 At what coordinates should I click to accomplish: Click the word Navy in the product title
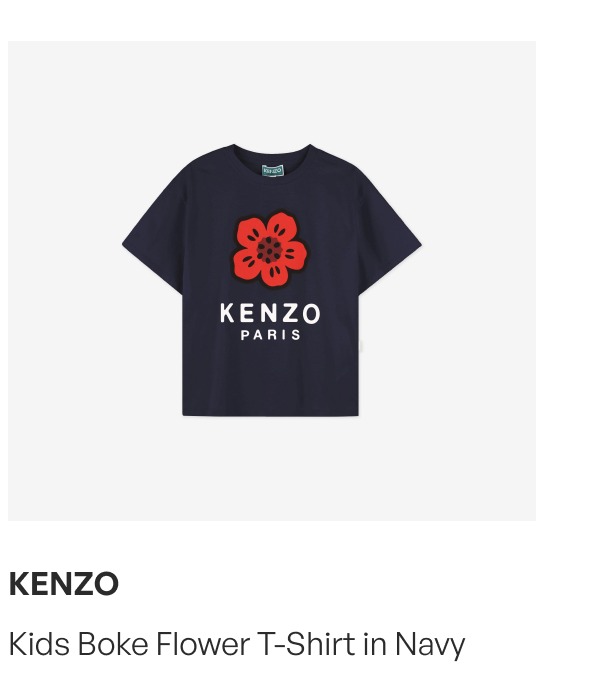[x=430, y=646]
